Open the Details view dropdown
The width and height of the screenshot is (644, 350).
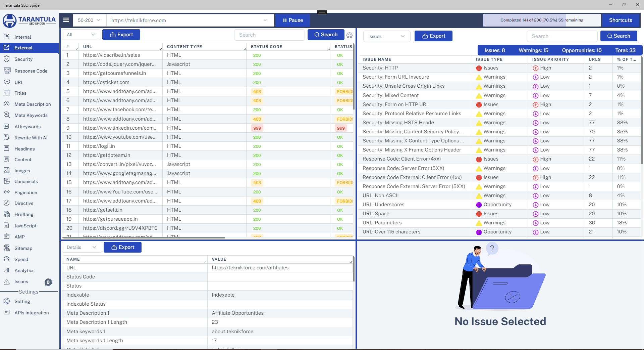point(82,247)
